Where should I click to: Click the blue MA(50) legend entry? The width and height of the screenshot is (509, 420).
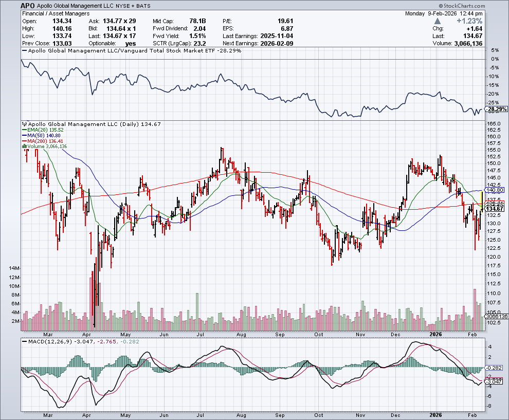(40, 136)
